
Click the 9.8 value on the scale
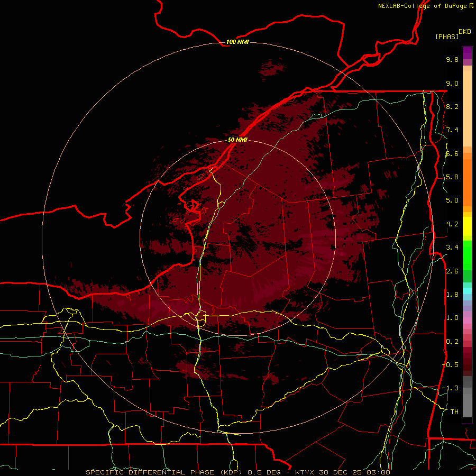(x=452, y=59)
